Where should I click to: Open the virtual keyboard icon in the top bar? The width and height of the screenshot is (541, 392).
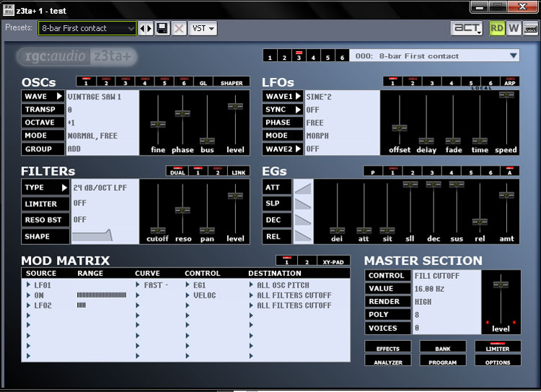(530, 28)
